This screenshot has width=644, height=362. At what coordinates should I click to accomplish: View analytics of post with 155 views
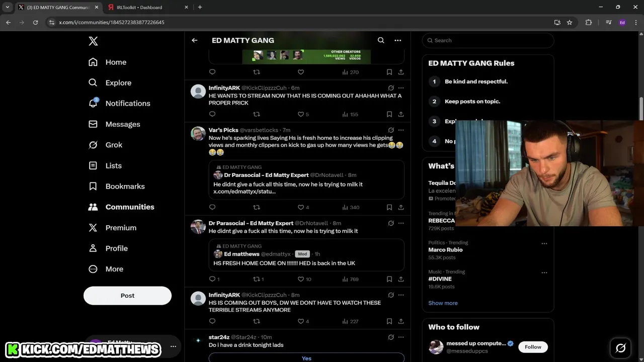[x=350, y=114]
